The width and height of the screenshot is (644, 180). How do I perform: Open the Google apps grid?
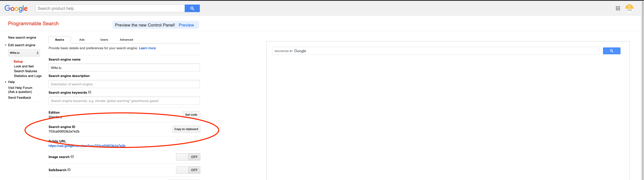coord(618,8)
